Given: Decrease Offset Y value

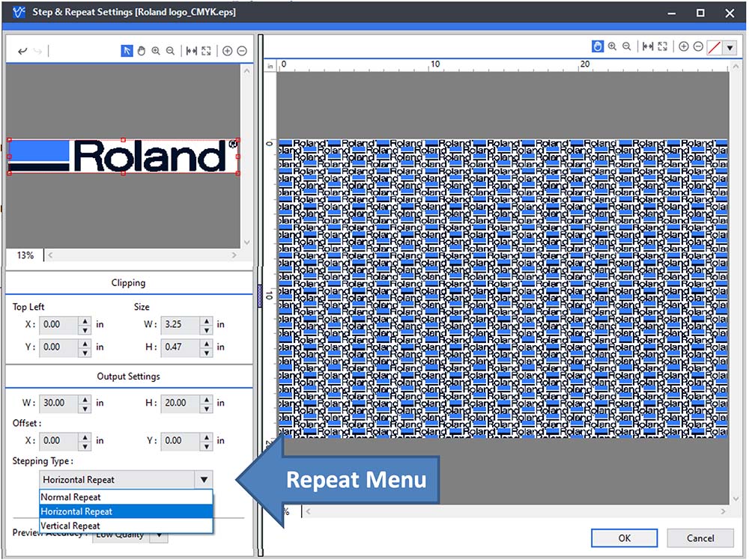Looking at the screenshot, I should [207, 445].
